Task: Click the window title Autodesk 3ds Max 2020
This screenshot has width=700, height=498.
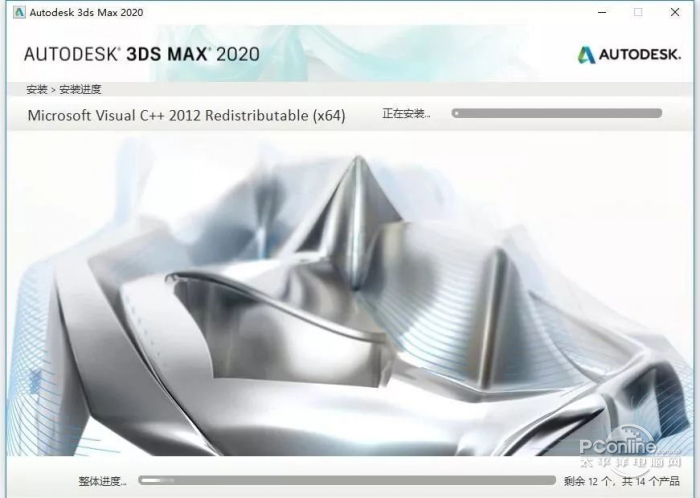Action: coord(87,12)
